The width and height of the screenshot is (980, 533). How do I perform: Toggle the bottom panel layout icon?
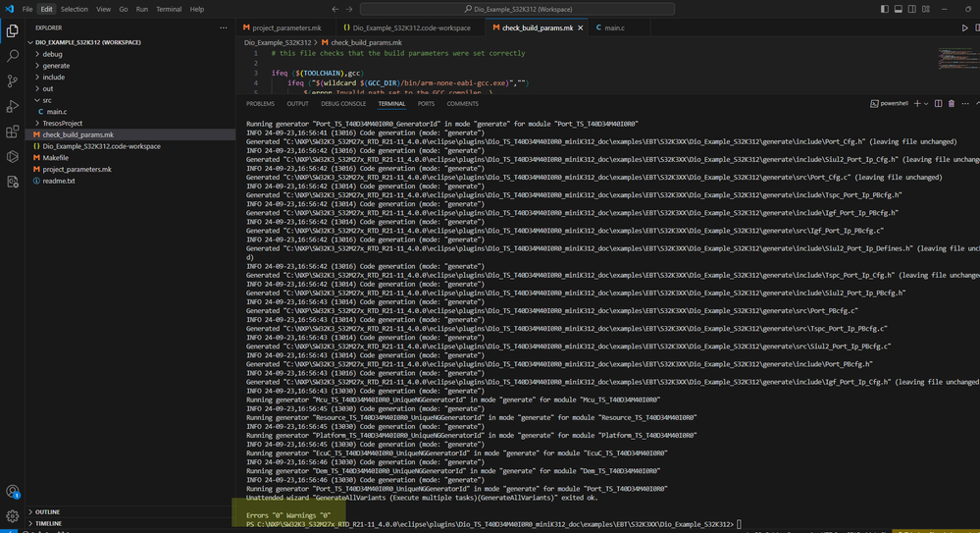tap(899, 9)
